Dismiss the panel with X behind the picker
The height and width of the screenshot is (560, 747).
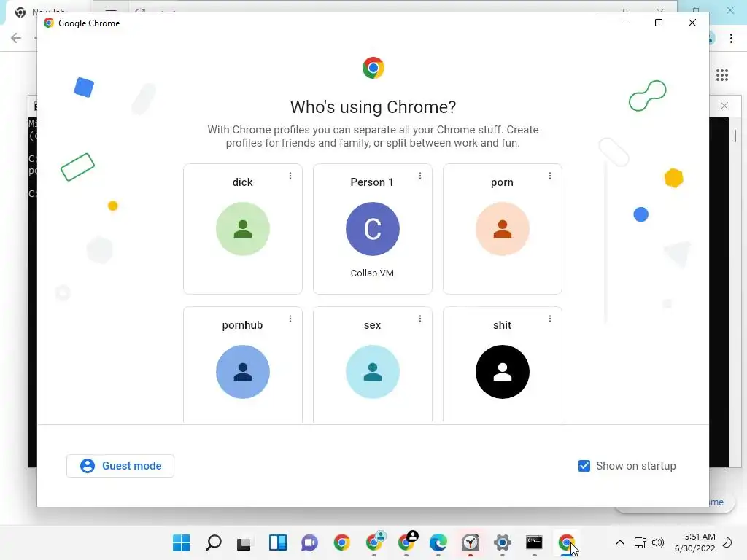[x=724, y=106]
